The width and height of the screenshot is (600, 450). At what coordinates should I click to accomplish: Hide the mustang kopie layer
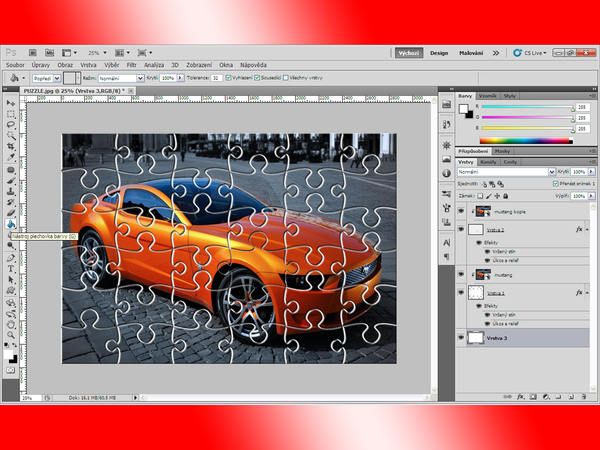click(x=461, y=211)
